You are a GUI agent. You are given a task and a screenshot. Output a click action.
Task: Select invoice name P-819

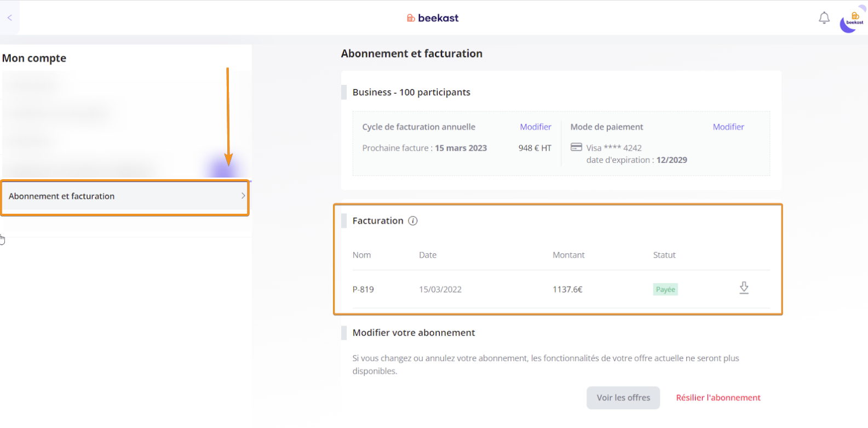point(363,289)
